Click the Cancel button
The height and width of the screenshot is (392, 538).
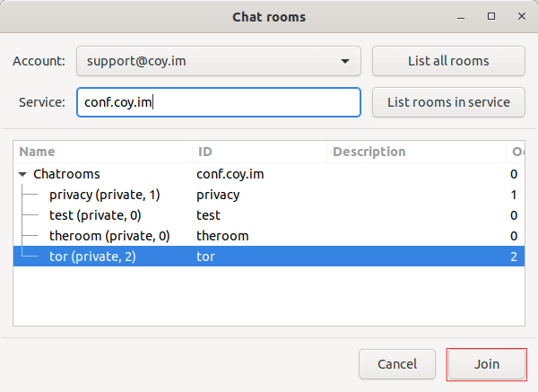(397, 364)
